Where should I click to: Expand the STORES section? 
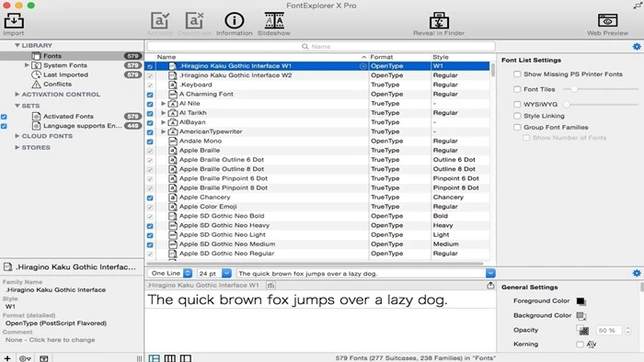point(17,147)
